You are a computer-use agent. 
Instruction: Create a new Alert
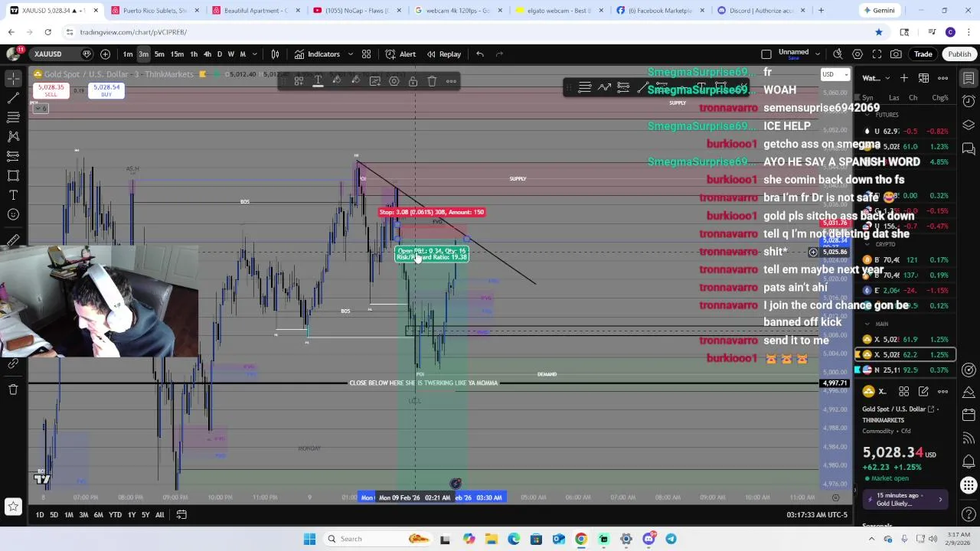coord(400,54)
